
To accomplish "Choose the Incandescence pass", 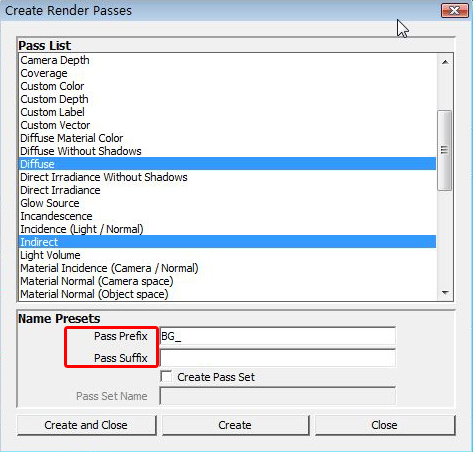I will coord(228,216).
